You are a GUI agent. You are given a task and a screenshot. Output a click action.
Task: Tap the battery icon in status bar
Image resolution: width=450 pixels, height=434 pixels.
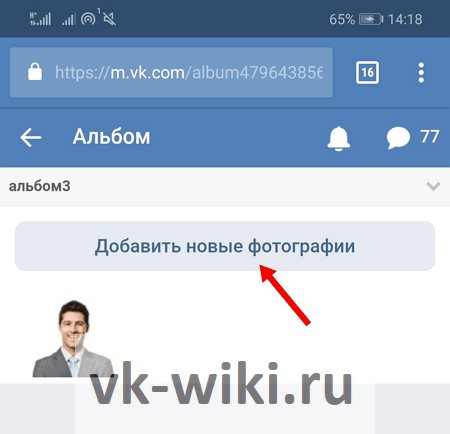(371, 19)
